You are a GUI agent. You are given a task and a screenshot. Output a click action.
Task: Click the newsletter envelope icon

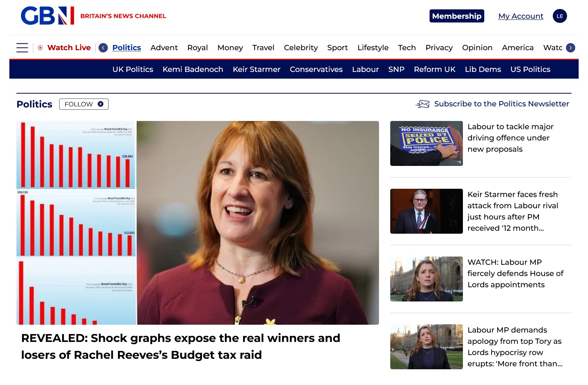(423, 104)
